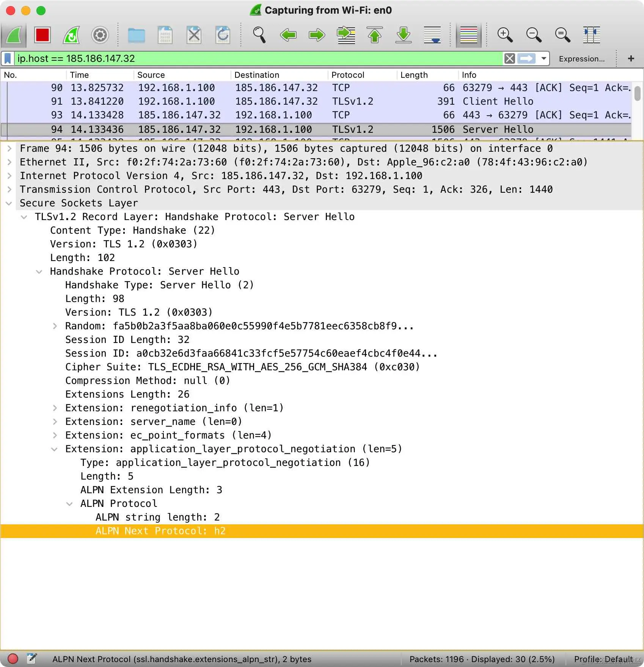Image resolution: width=644 pixels, height=667 pixels.
Task: Click the Packets count status text
Action: [x=482, y=659]
